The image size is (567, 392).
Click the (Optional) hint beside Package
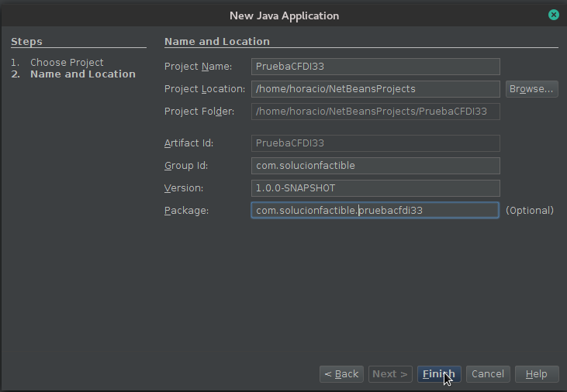point(530,211)
